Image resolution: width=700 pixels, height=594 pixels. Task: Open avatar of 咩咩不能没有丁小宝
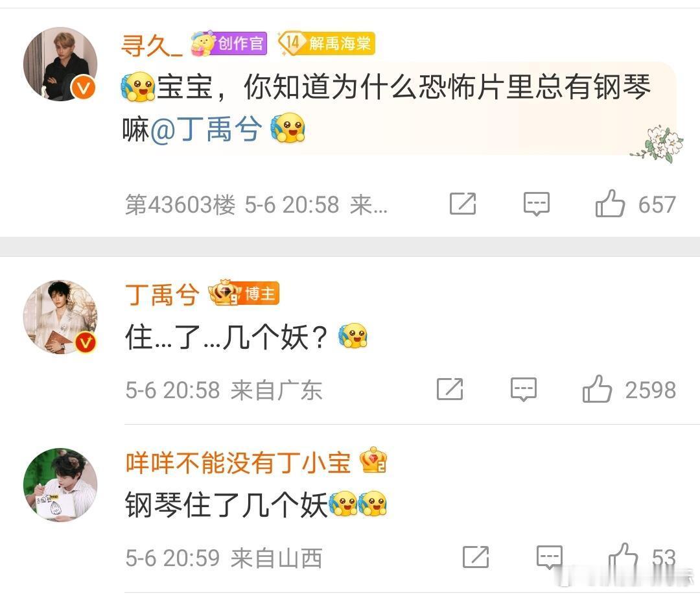(60, 484)
